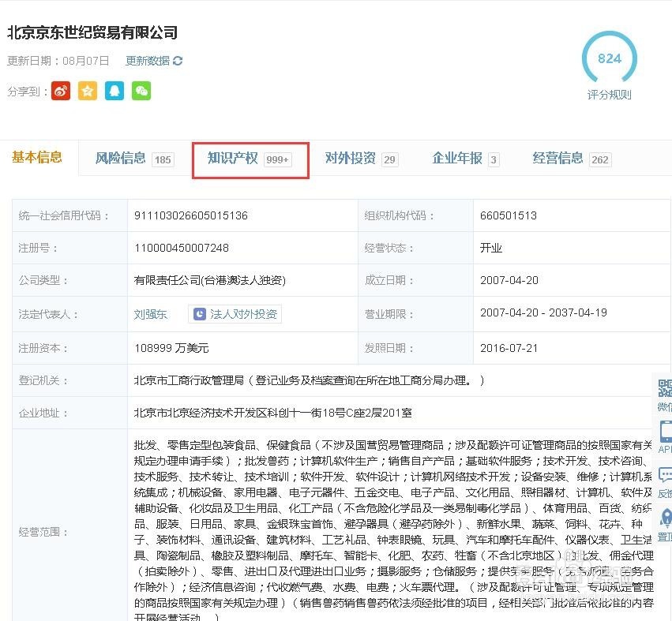Click the 29 count badge
The width and height of the screenshot is (672, 621).
point(389,159)
